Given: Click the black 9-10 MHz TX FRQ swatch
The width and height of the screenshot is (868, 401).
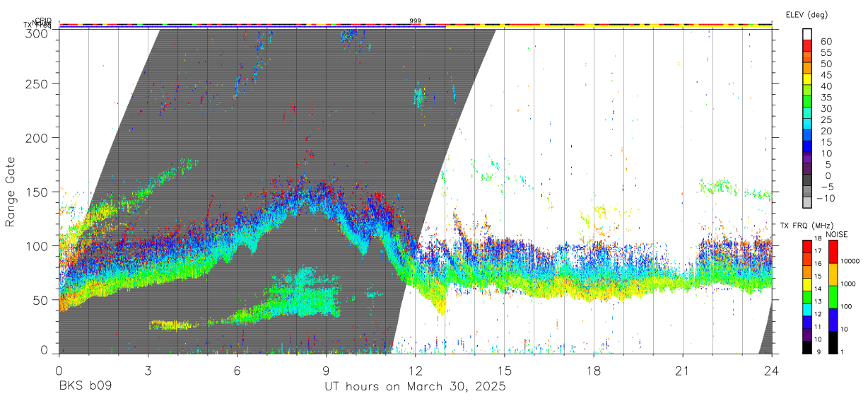Looking at the screenshot, I should point(807,347).
